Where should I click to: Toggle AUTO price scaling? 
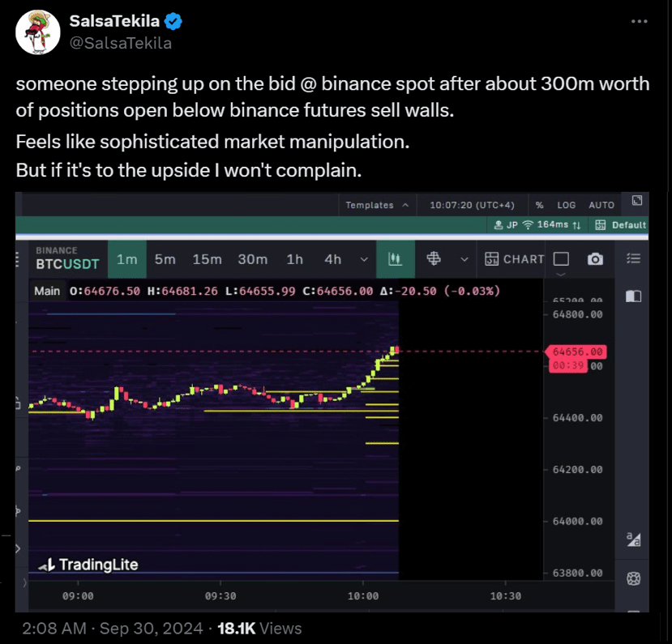[601, 205]
